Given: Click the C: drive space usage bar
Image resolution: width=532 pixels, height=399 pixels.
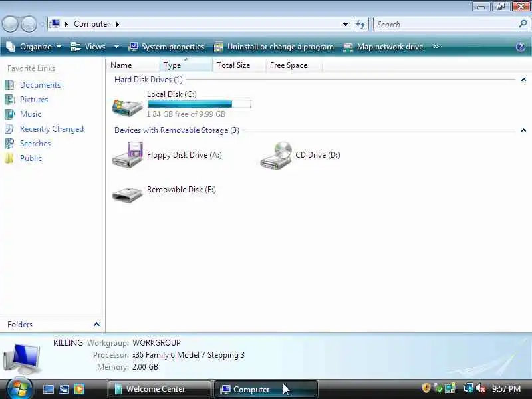Looking at the screenshot, I should tap(199, 104).
